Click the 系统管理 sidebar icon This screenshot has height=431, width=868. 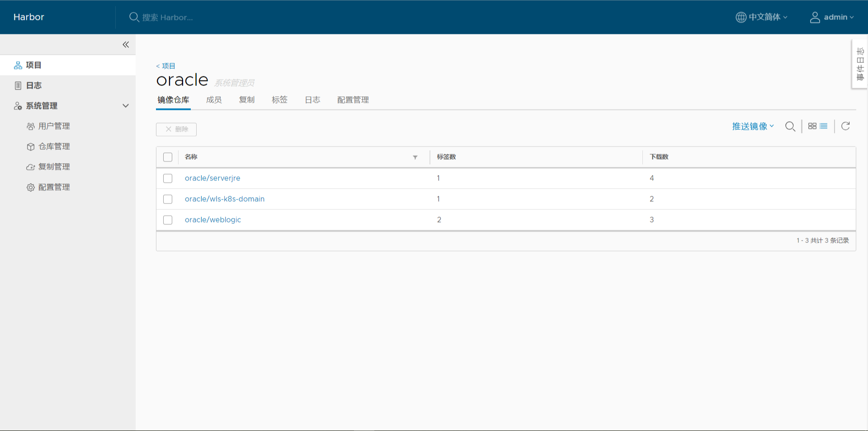18,106
